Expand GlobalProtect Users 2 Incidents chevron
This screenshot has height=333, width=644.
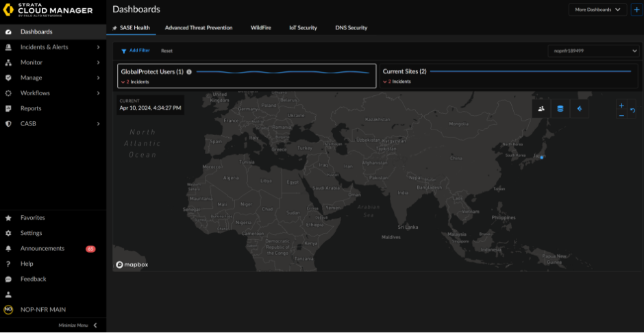tap(123, 82)
